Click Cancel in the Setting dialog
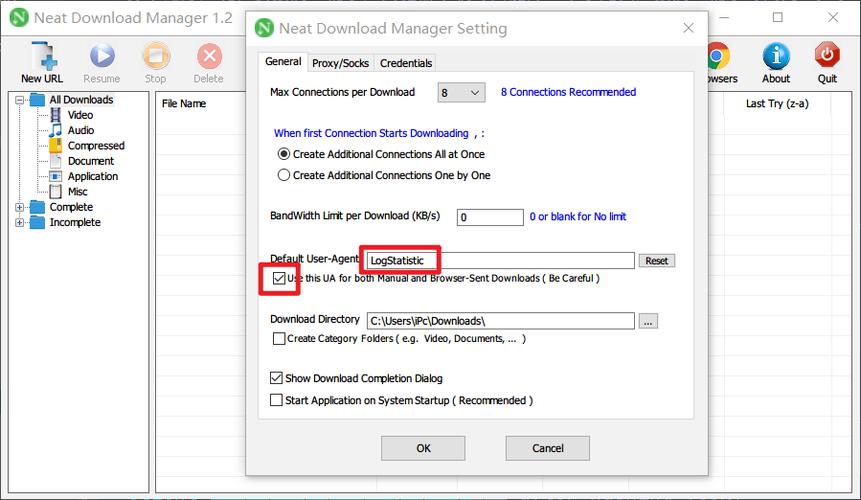Screen dimensions: 861x500 tap(547, 448)
